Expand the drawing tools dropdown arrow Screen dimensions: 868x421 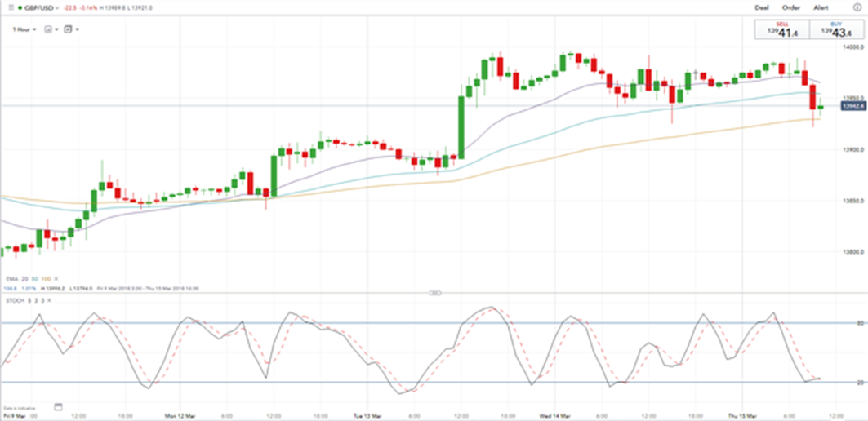[77, 29]
